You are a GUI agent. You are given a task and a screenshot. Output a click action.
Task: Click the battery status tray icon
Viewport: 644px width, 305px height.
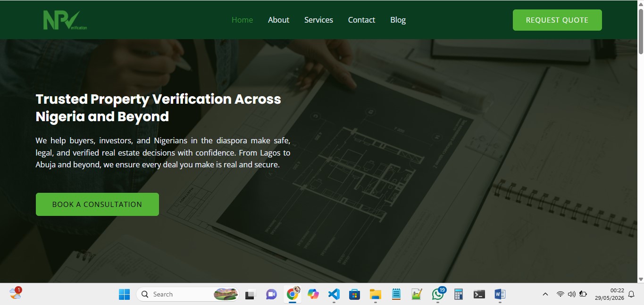coord(583,294)
